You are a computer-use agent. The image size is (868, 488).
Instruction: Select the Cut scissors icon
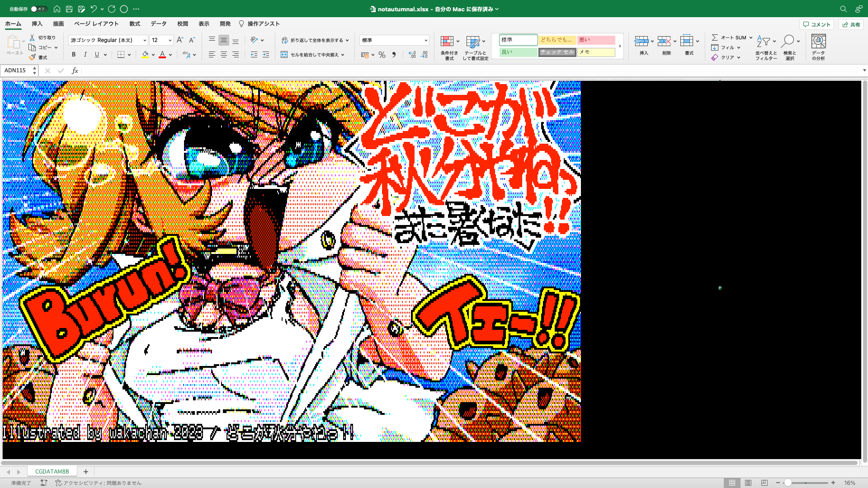[x=32, y=38]
